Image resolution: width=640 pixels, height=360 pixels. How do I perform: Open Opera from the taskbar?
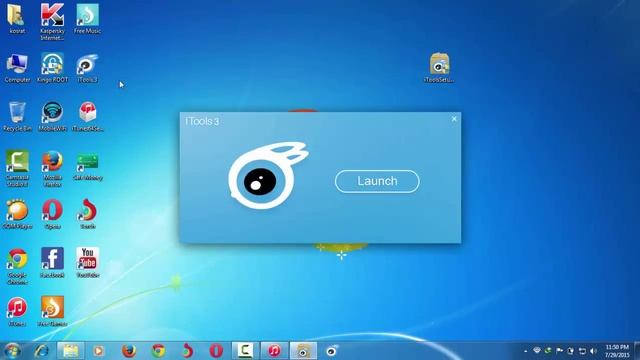[216, 351]
